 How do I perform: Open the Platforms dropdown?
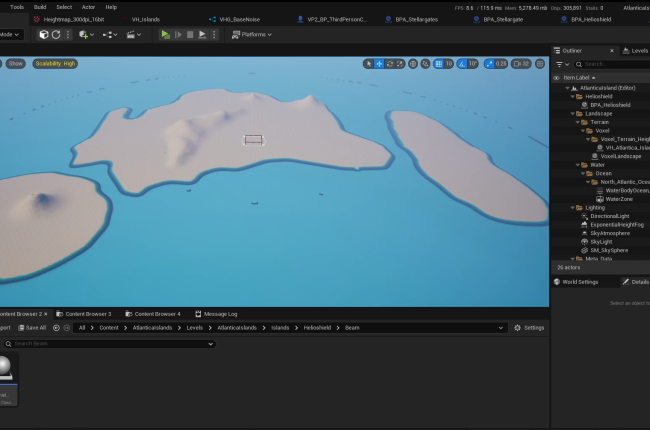coord(252,34)
